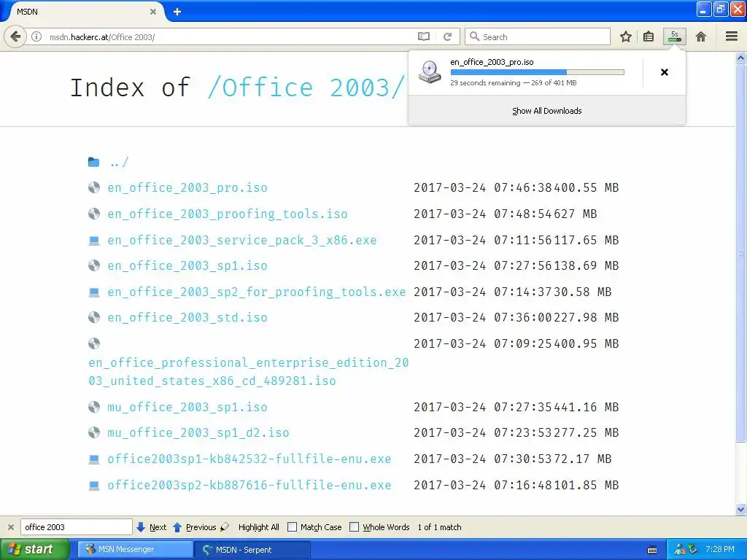747x560 pixels.
Task: Click the disc icon in the download panel
Action: [430, 72]
